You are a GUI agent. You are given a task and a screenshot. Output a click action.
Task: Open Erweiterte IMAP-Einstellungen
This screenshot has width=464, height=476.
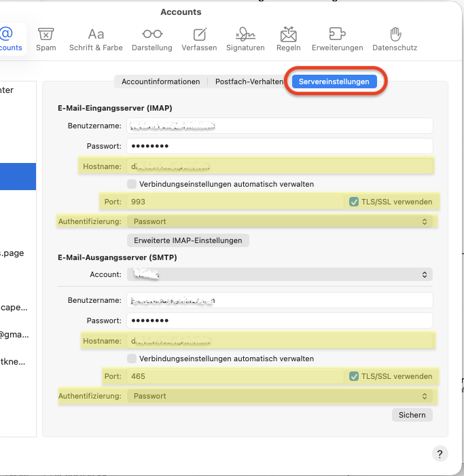(x=188, y=240)
